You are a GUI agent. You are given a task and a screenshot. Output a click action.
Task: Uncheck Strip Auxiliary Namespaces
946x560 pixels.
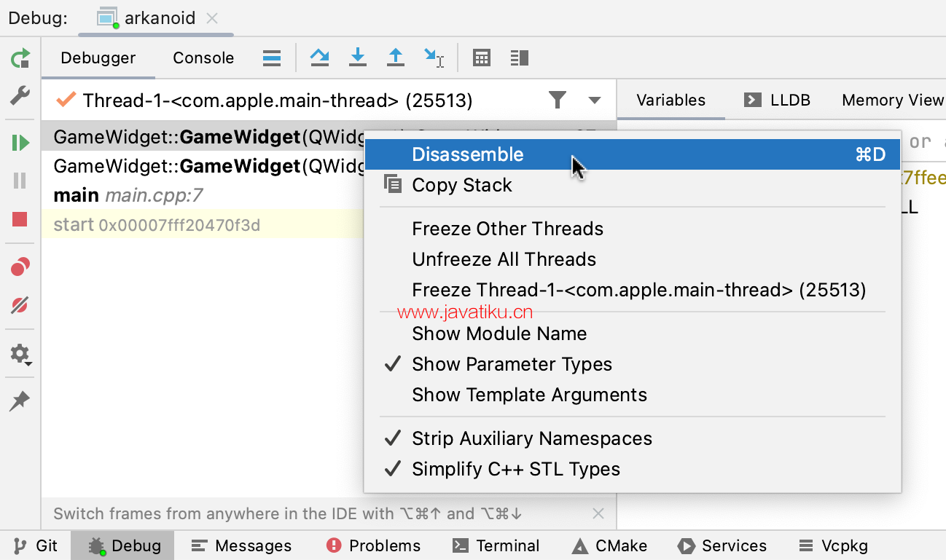point(531,438)
